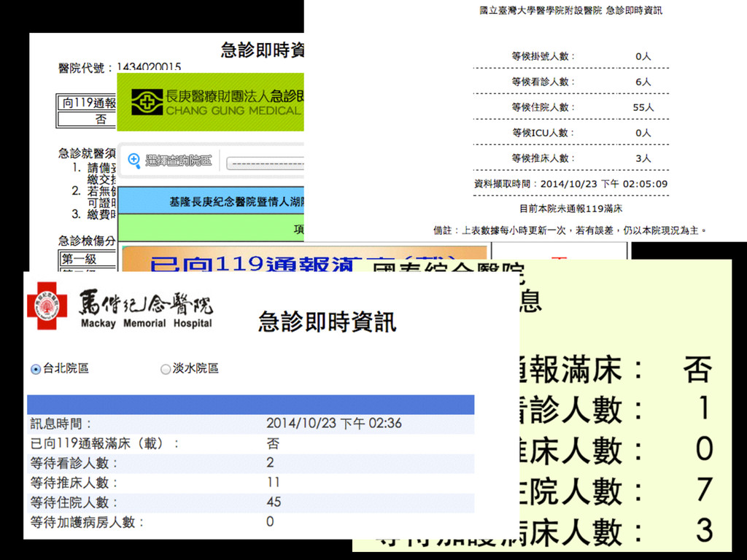This screenshot has width=747, height=560.
Task: Click 通報滿床 value 否 in yellow window
Action: (x=697, y=369)
